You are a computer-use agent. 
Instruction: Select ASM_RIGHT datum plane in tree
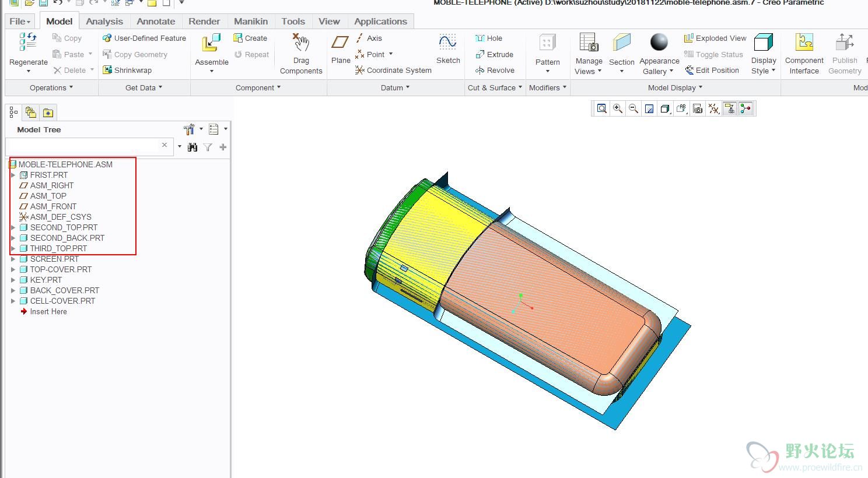(x=47, y=185)
